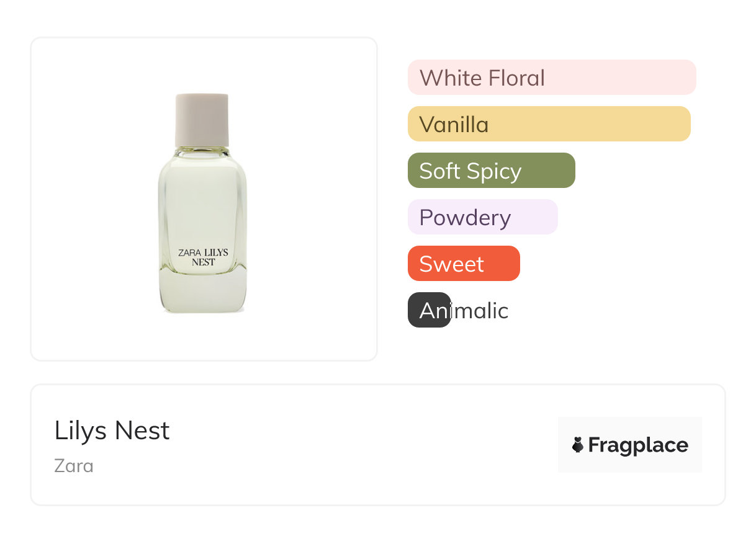Choose the yellow Vanilla accord bar
Image resolution: width=756 pixels, height=536 pixels.
[x=549, y=124]
